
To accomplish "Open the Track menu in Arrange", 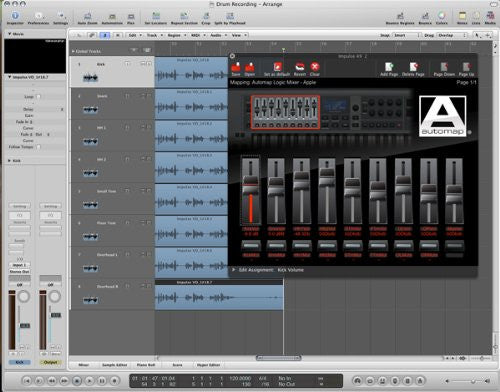I will coord(154,35).
